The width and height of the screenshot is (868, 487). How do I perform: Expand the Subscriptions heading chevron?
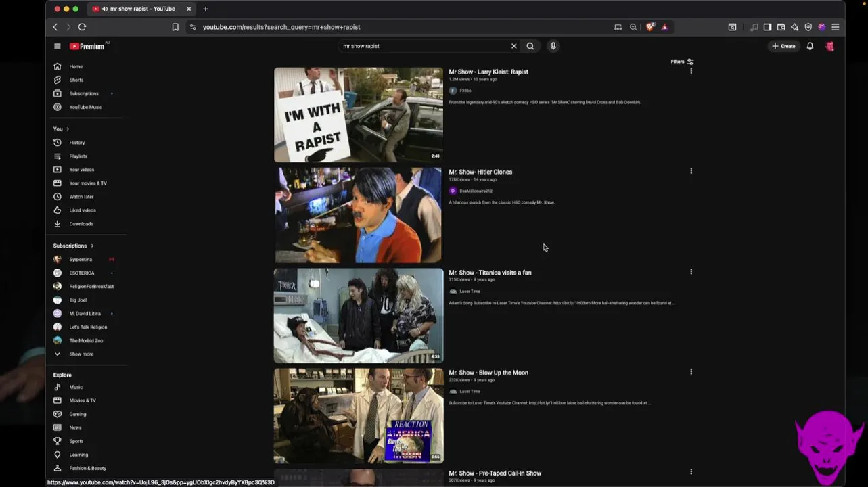click(x=92, y=246)
